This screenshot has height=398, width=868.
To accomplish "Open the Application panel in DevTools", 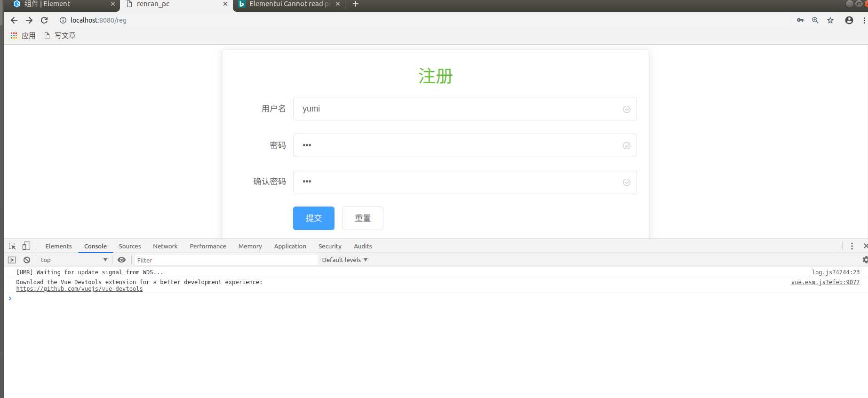I will coord(290,246).
